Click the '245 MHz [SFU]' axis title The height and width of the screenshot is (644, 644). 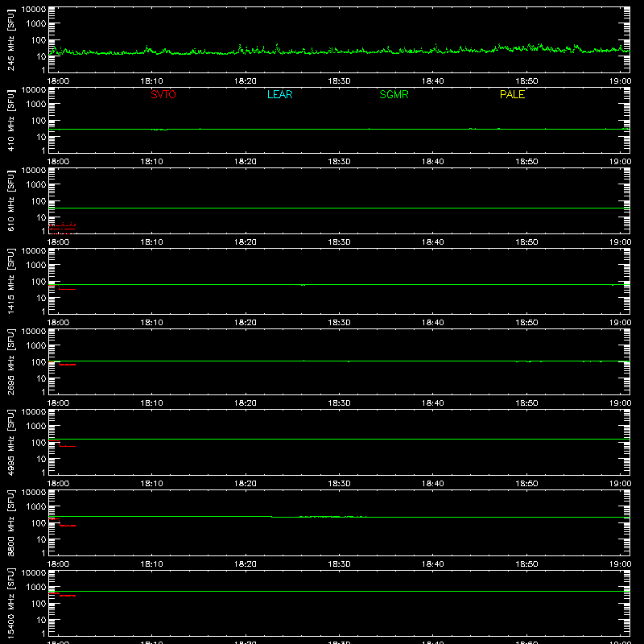tap(10, 39)
